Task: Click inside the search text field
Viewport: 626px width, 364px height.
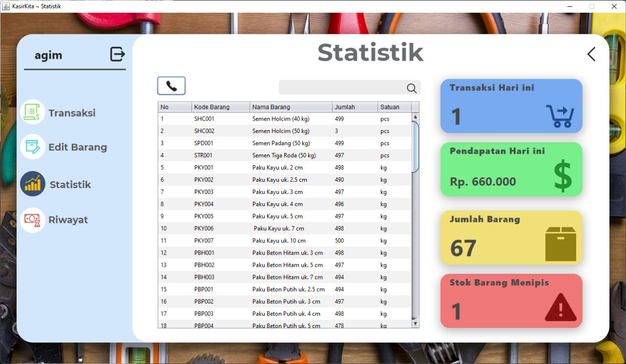Action: pos(341,88)
